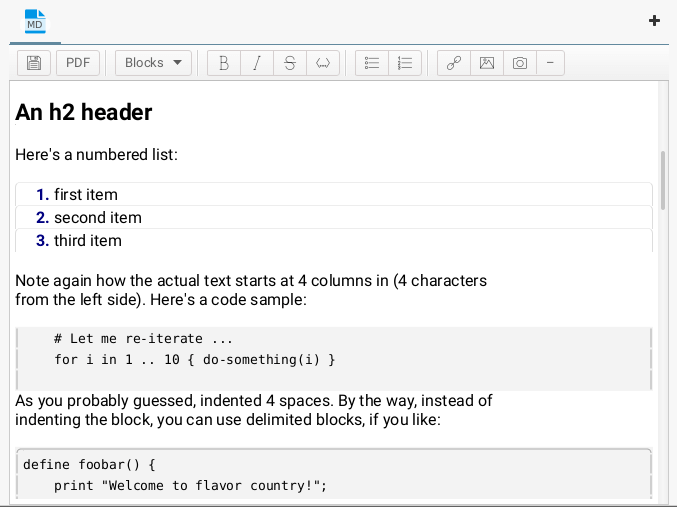677x507 pixels.
Task: Insert an image
Action: (x=487, y=63)
